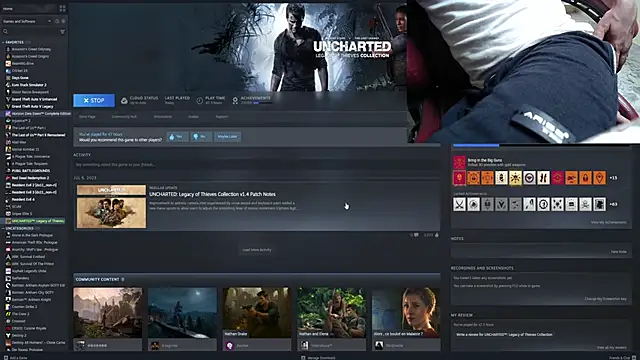Click the Maybe Later button

pos(227,136)
